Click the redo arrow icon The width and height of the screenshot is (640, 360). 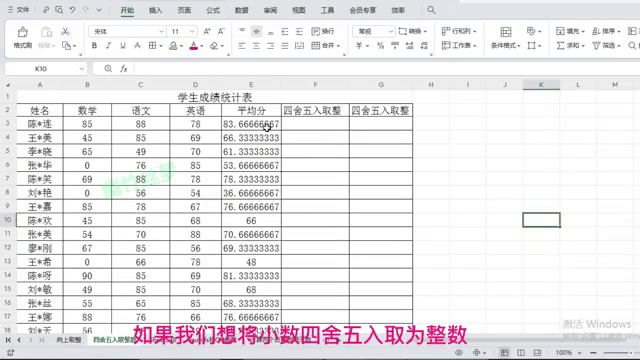86,10
